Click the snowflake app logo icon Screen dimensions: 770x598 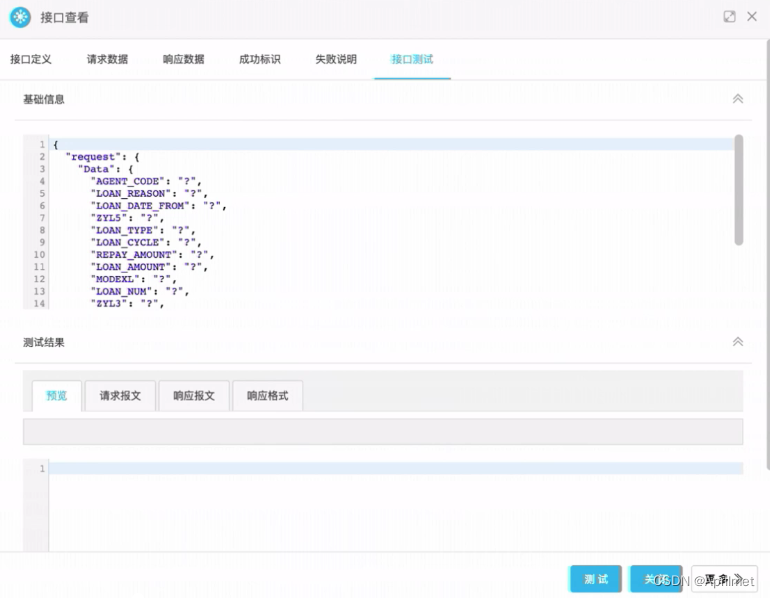tap(20, 17)
